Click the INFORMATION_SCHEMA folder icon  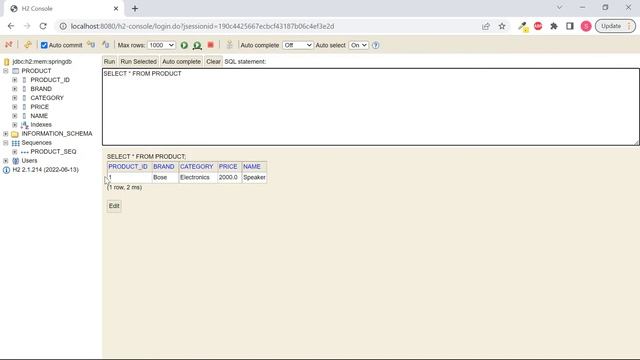click(15, 134)
